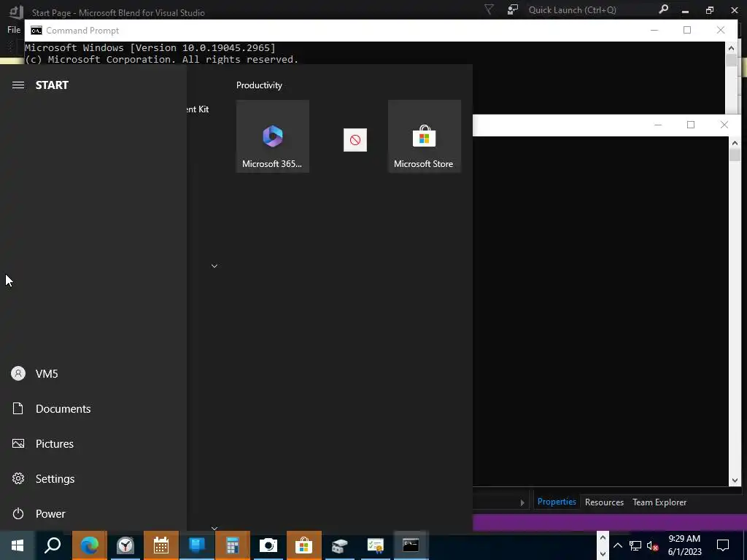Minimize the second console window

coord(658,125)
